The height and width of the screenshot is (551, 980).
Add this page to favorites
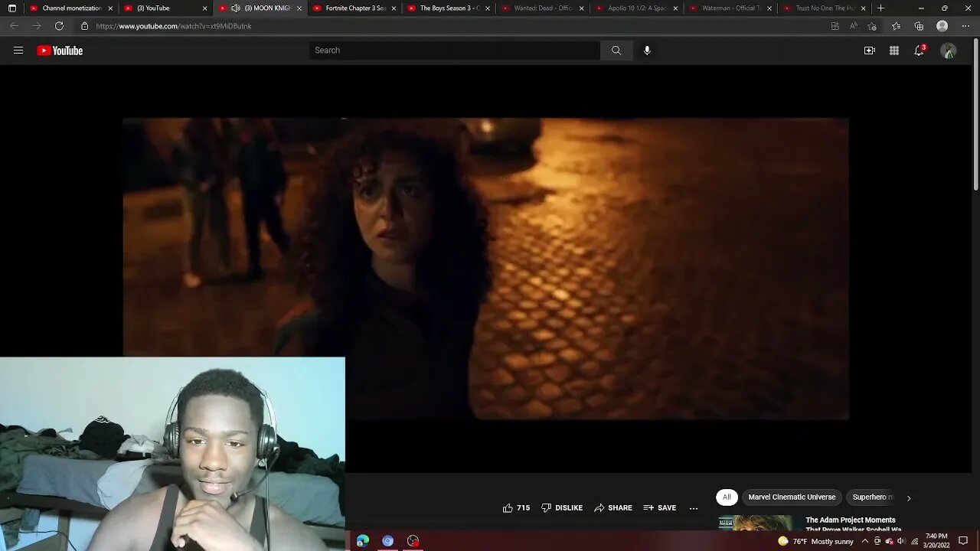[872, 26]
